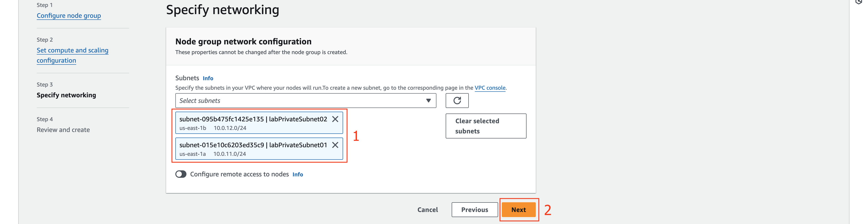Open Info link beside remote access toggle
Screen dimensions: 868x224
[x=298, y=174]
